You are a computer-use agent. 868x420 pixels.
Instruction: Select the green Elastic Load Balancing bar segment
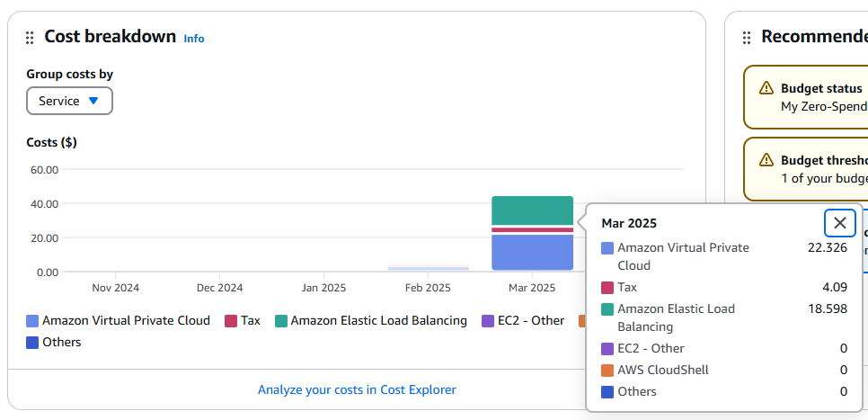coord(532,210)
